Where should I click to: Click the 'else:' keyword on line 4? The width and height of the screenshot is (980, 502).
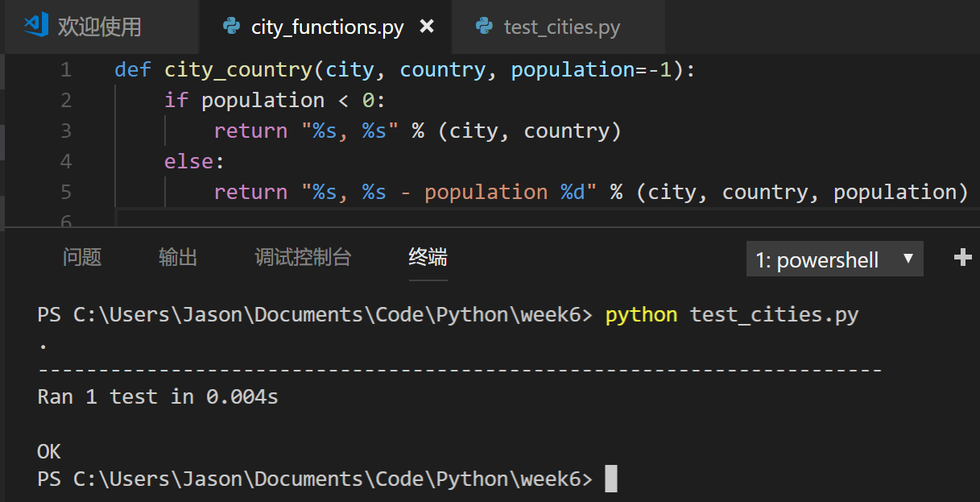coord(195,161)
